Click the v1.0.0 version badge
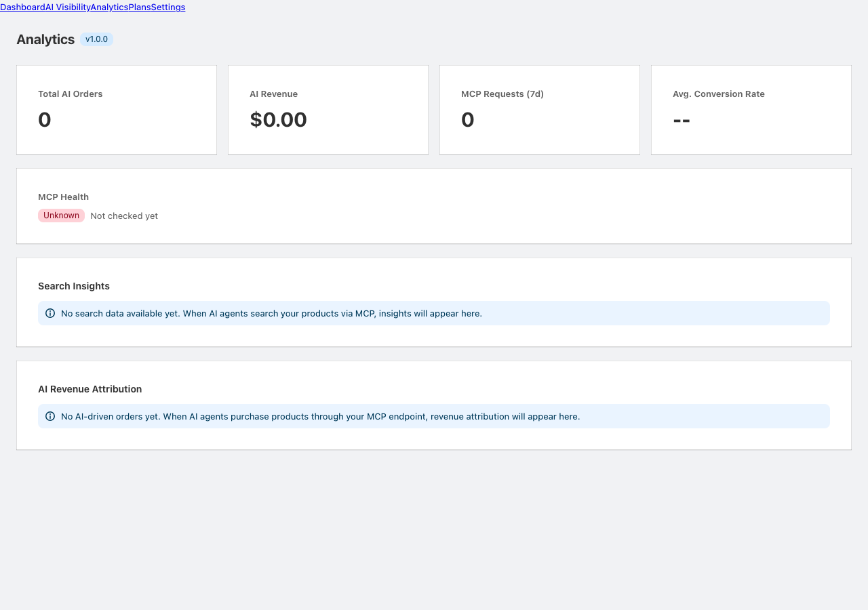This screenshot has width=868, height=610. coord(96,39)
